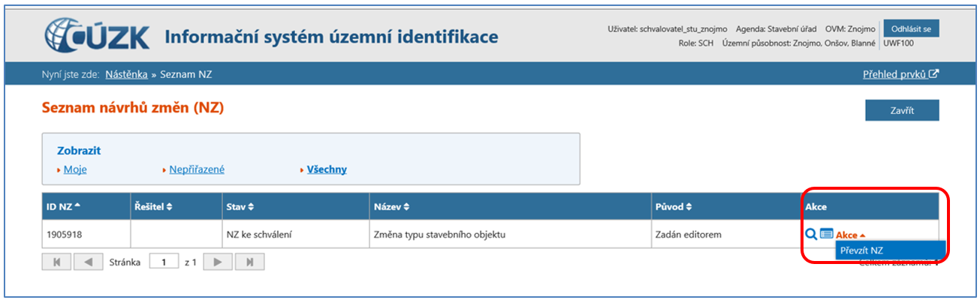The height and width of the screenshot is (300, 980).
Task: Go to the first page of results
Action: point(57,262)
